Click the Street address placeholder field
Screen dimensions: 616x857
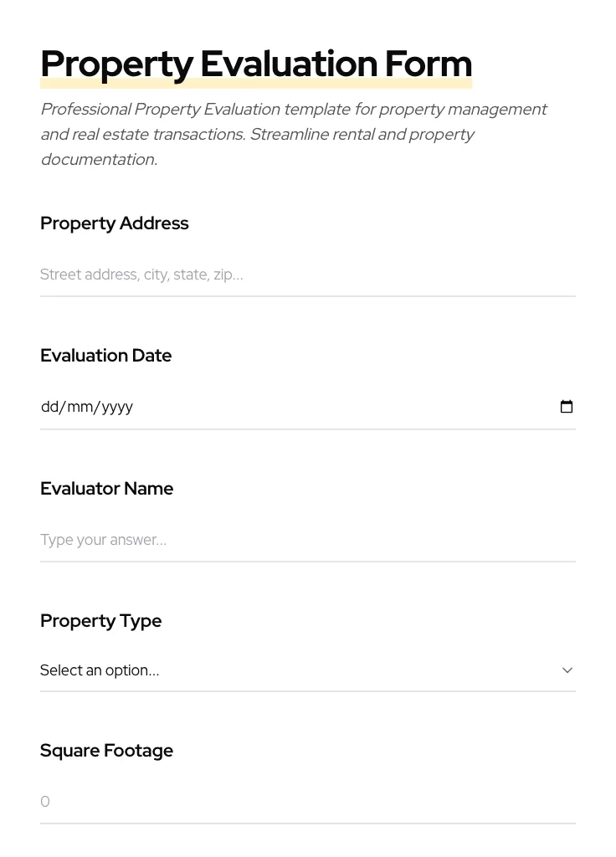pos(141,275)
